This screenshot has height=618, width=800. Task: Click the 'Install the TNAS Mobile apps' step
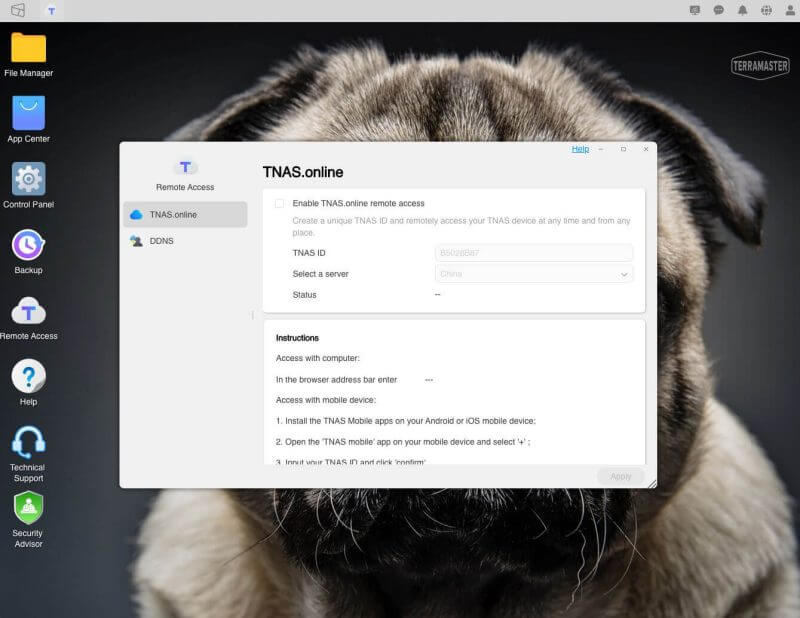406,421
